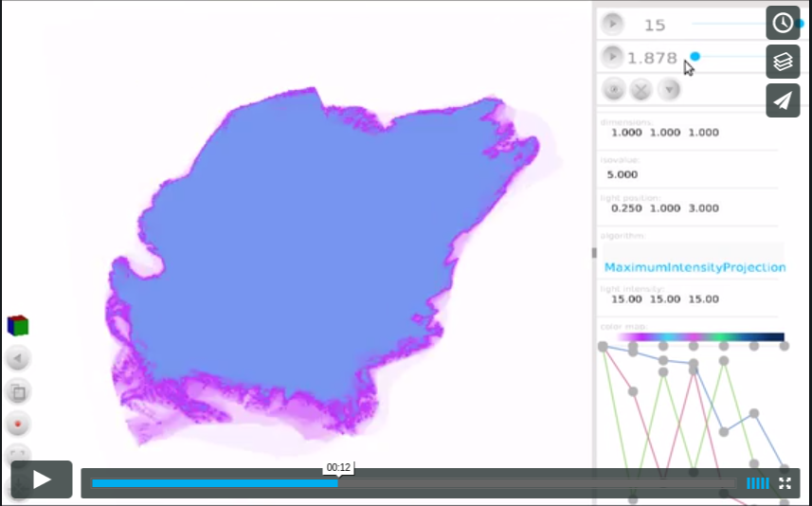Click the stacked layers Collections icon
812x506 pixels.
783,63
